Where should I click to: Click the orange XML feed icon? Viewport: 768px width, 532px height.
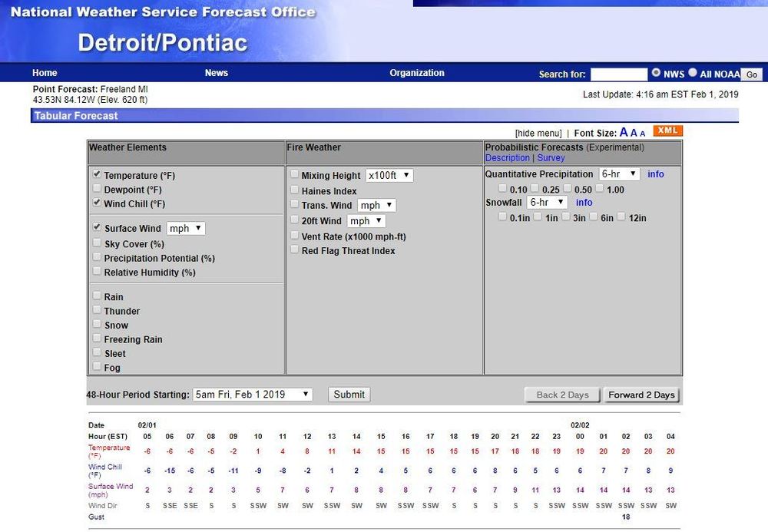point(667,131)
